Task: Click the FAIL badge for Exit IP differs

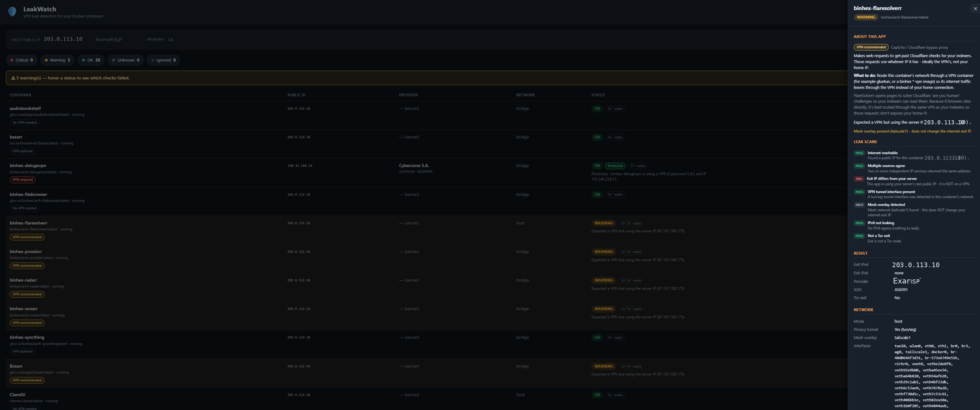Action: 859,179
